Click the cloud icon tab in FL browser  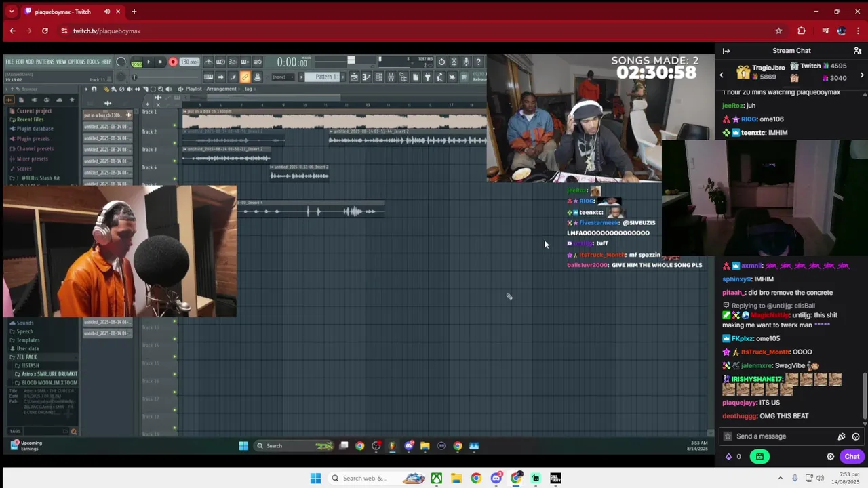(59, 100)
